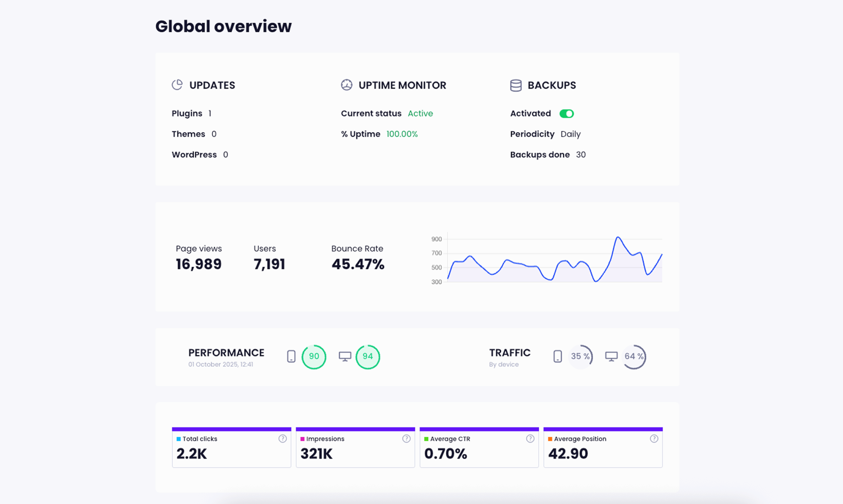Click the Uptime Monitor gauge icon
This screenshot has width=843, height=504.
pyautogui.click(x=346, y=85)
